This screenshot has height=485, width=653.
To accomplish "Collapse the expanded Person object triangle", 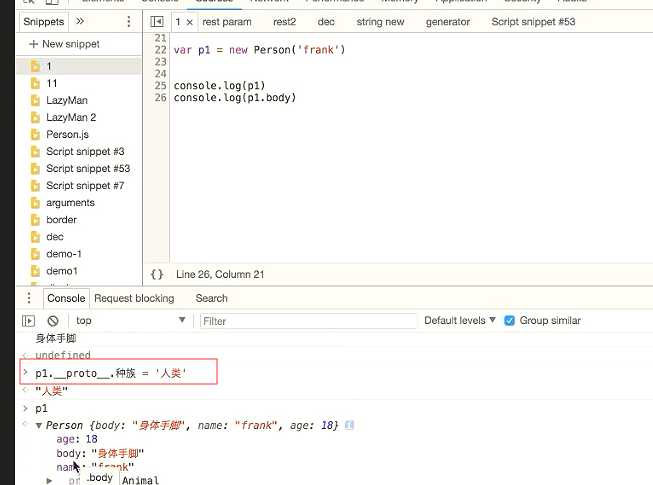I will (x=39, y=425).
